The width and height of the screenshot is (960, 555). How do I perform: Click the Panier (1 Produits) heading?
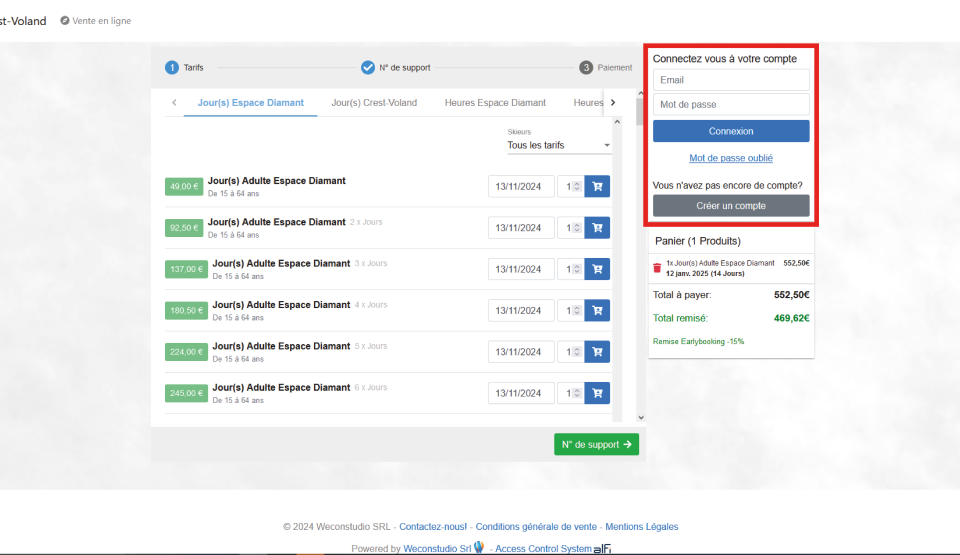tap(698, 241)
